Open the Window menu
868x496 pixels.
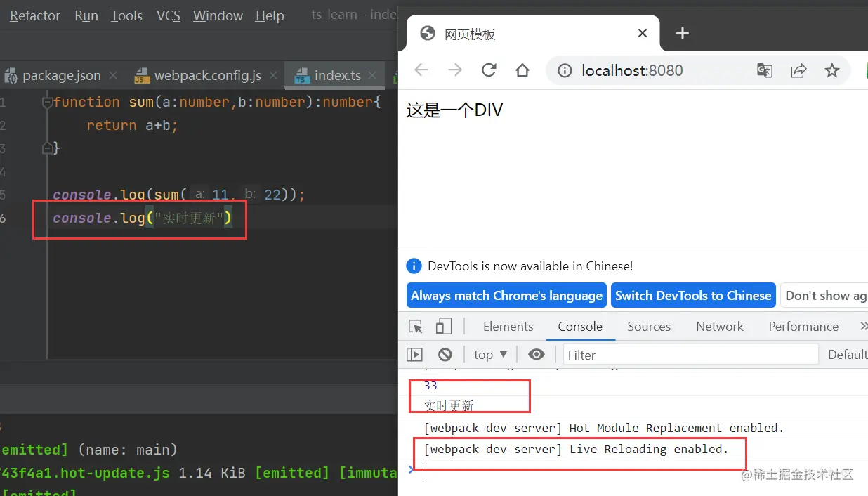218,15
